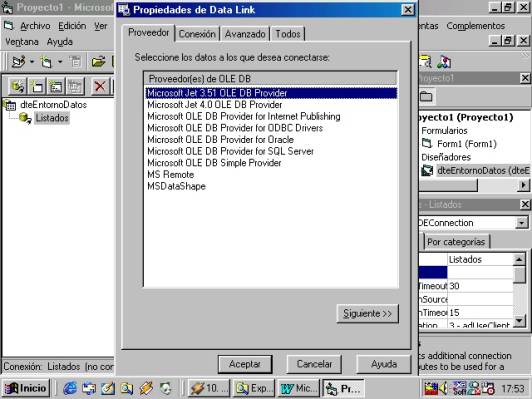
Task: Click the Proveedor(es) de OLE DB column header
Action: [x=271, y=79]
